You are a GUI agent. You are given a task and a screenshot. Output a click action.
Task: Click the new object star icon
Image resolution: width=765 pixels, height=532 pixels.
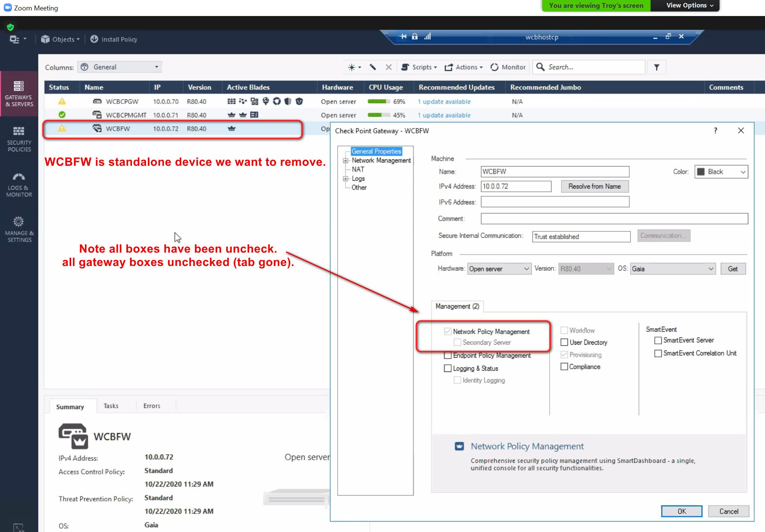[351, 67]
